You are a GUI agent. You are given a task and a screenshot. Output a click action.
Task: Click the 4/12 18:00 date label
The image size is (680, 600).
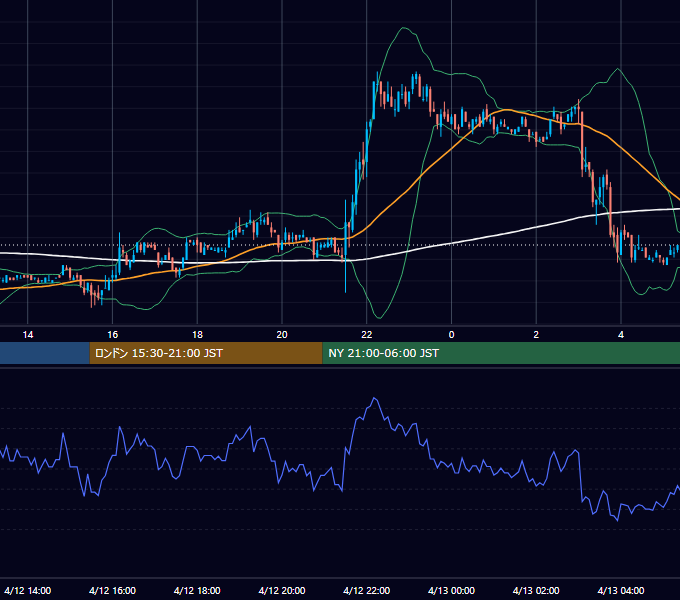pyautogui.click(x=197, y=590)
